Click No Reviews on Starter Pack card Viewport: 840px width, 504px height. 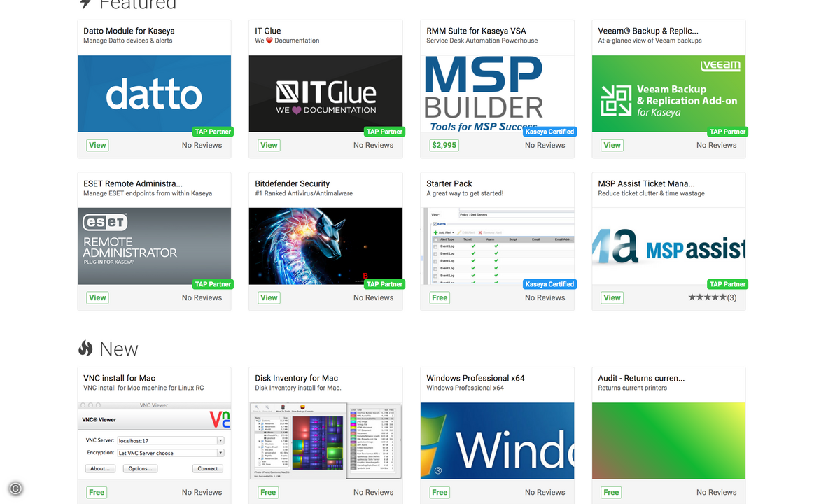point(545,297)
